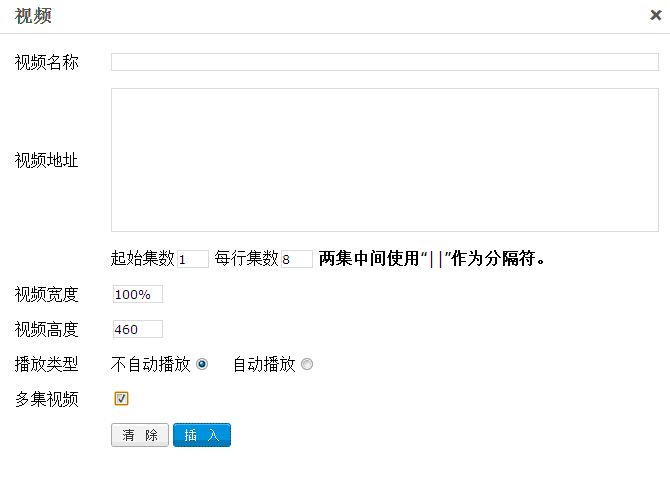
Task: Click the 播放类型 label
Action: (x=46, y=364)
